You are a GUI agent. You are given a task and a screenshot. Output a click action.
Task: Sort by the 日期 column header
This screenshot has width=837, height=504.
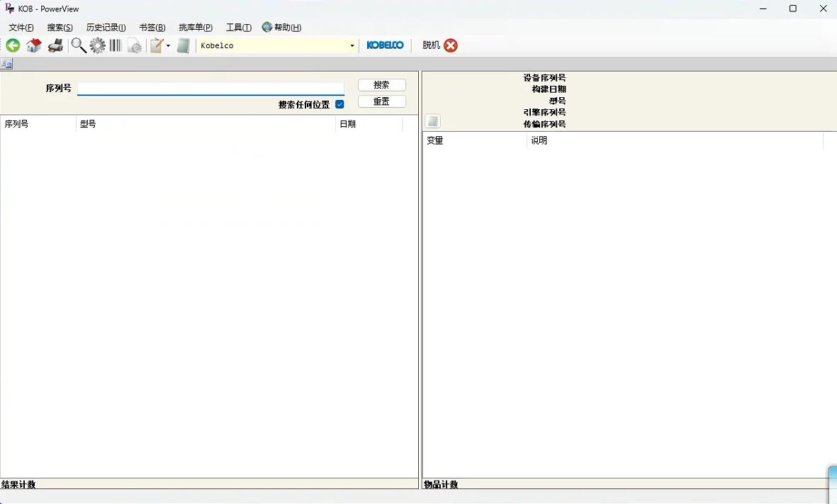pyautogui.click(x=369, y=124)
